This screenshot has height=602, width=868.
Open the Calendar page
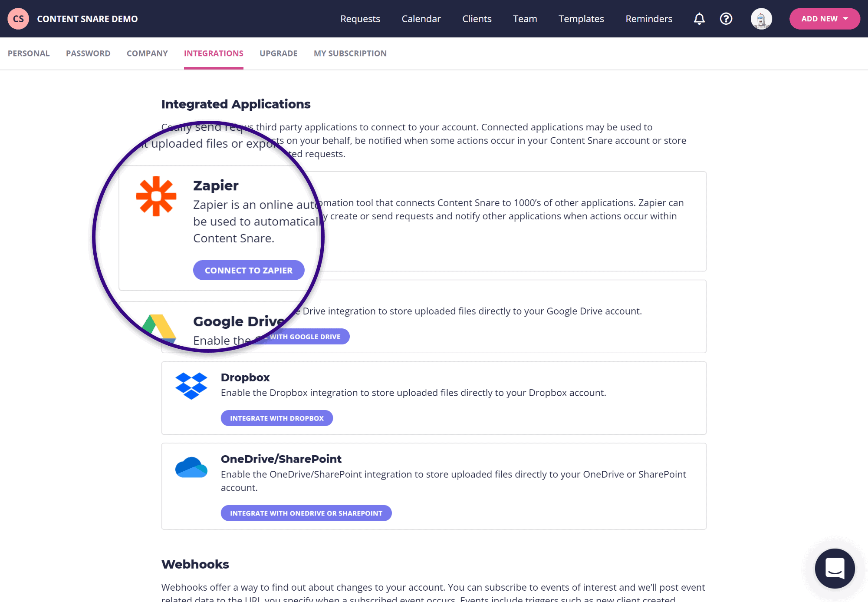click(421, 19)
